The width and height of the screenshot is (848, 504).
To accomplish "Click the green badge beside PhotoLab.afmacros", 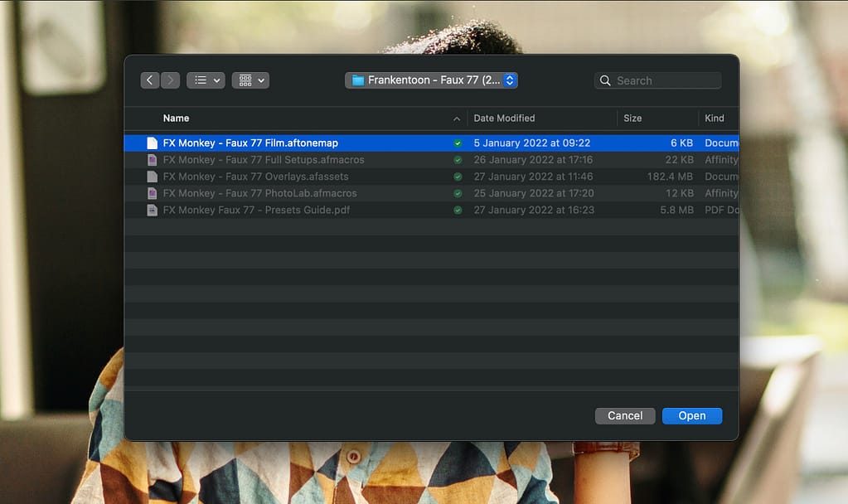I will coord(458,192).
